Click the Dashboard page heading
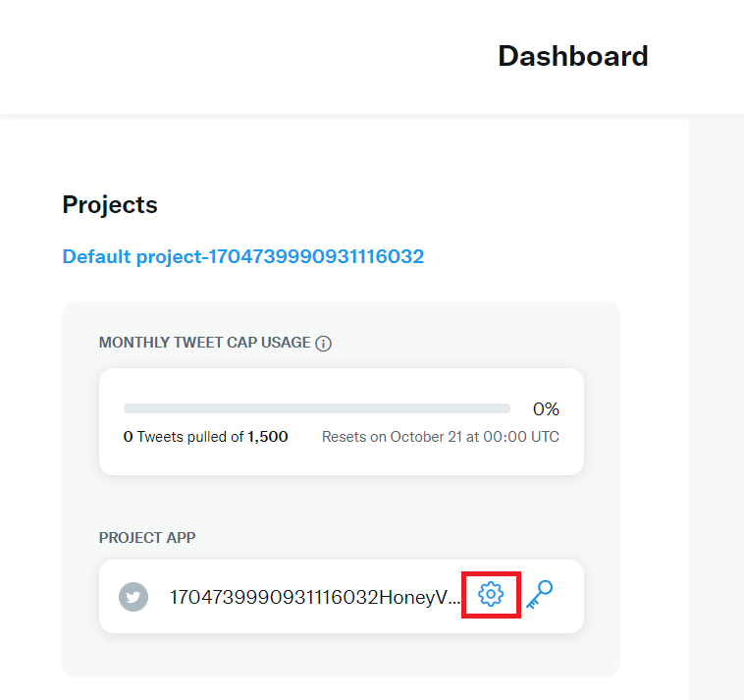This screenshot has width=744, height=700. coord(572,56)
